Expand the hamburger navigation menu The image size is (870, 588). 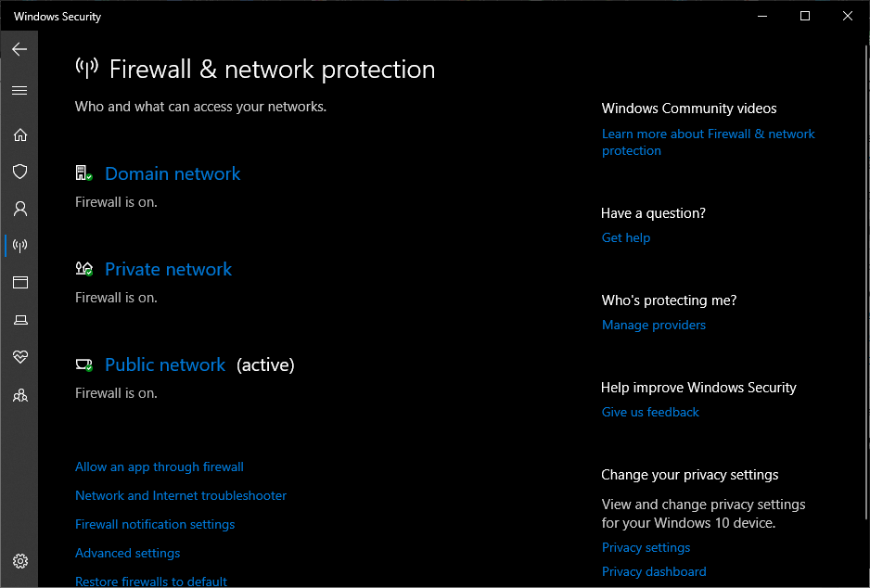pyautogui.click(x=19, y=91)
